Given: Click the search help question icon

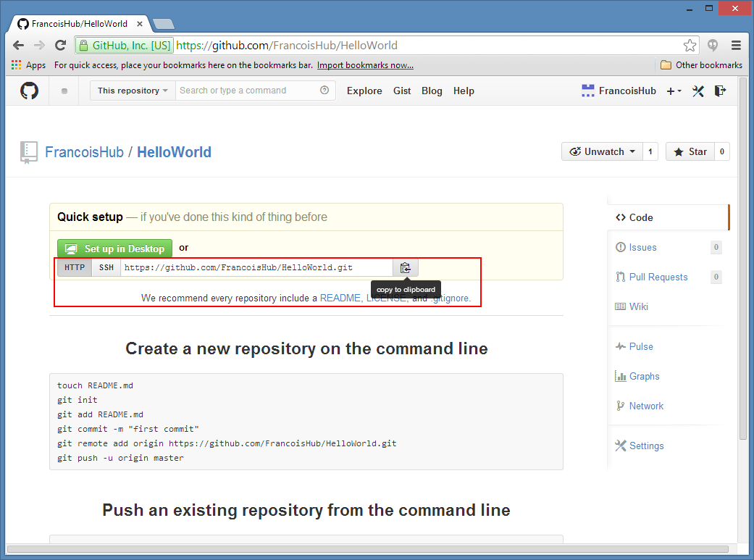Looking at the screenshot, I should pos(324,90).
